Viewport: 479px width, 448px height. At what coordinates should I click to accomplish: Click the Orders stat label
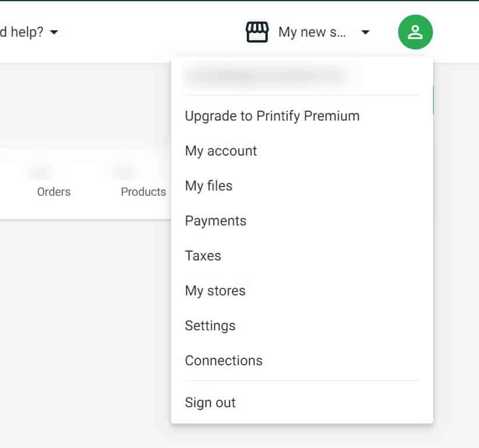[x=54, y=192]
